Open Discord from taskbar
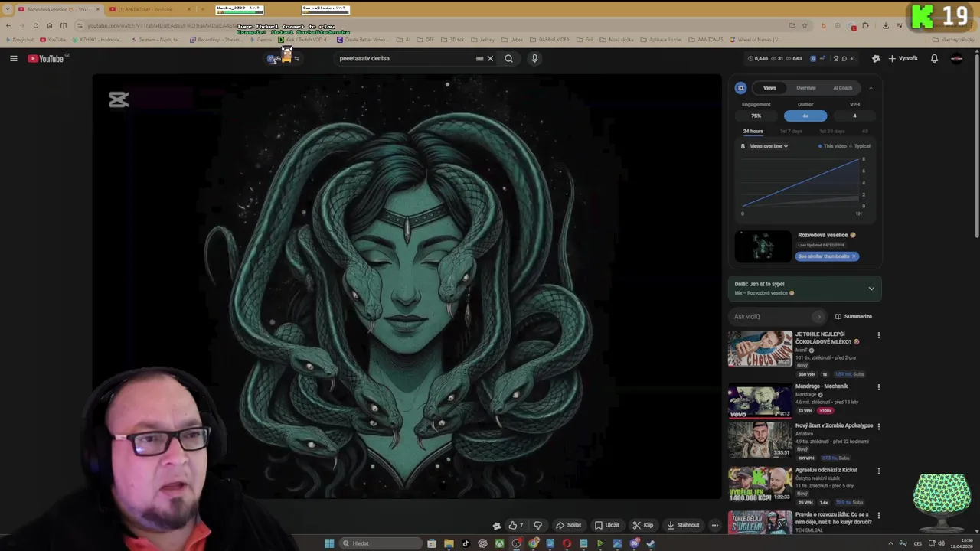The height and width of the screenshot is (551, 980). tap(634, 543)
